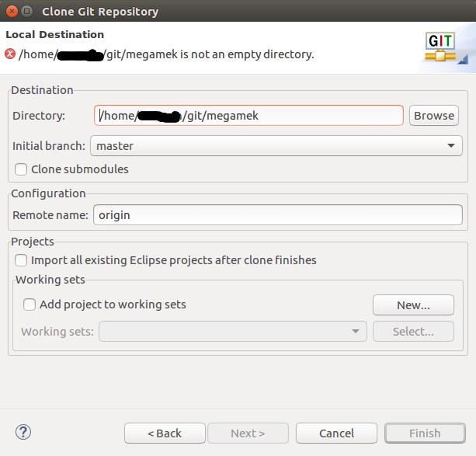This screenshot has width=476, height=456.
Task: Open the Working sets combo box
Action: pos(233,332)
